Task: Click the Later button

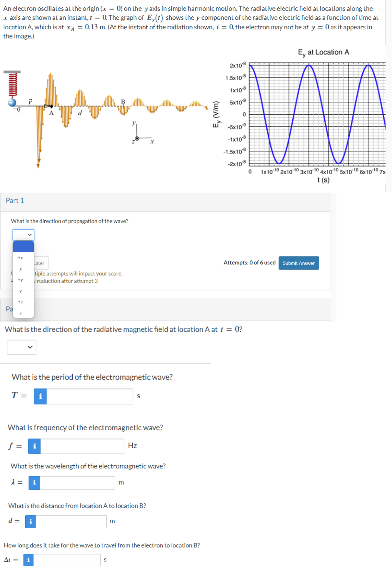Action: click(x=39, y=263)
